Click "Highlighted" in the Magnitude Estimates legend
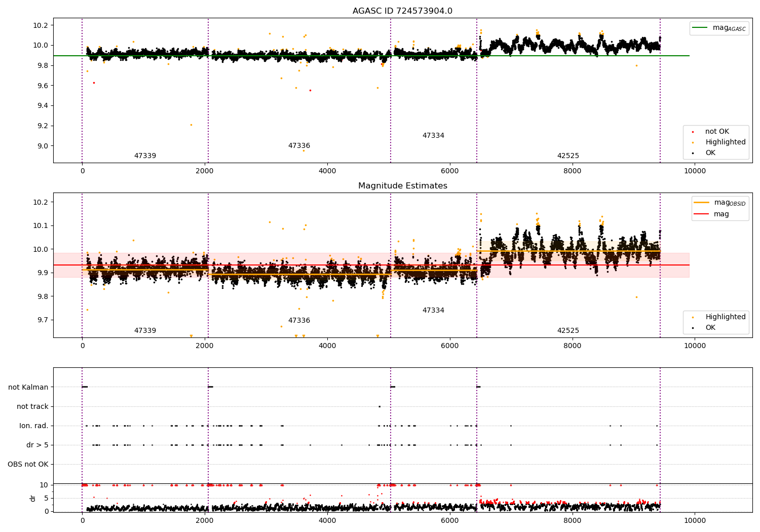Screen dimensions: 760x532 [726, 317]
